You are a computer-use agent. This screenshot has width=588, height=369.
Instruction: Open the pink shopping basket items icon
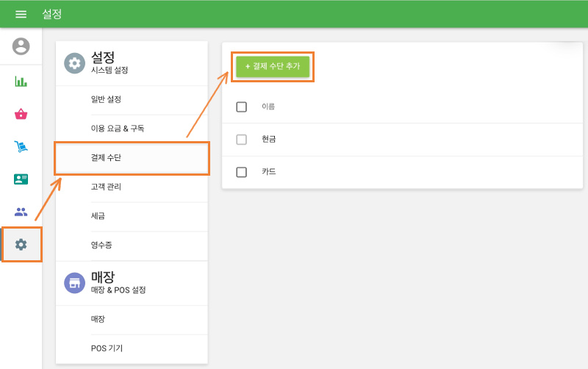[21, 114]
